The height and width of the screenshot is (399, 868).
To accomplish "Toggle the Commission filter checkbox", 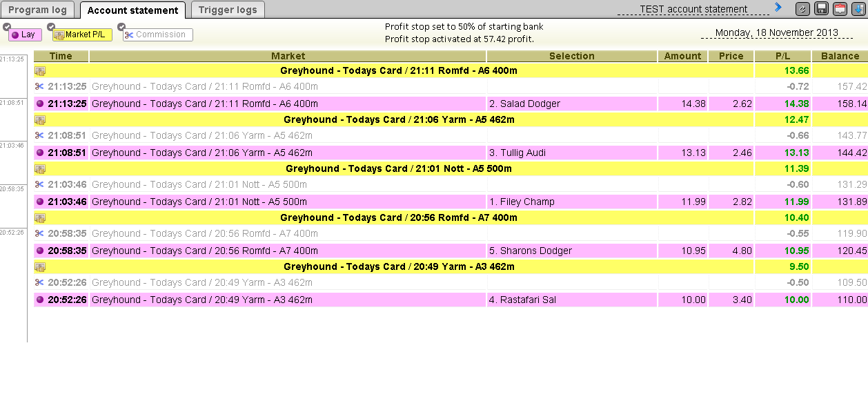I will tap(121, 27).
